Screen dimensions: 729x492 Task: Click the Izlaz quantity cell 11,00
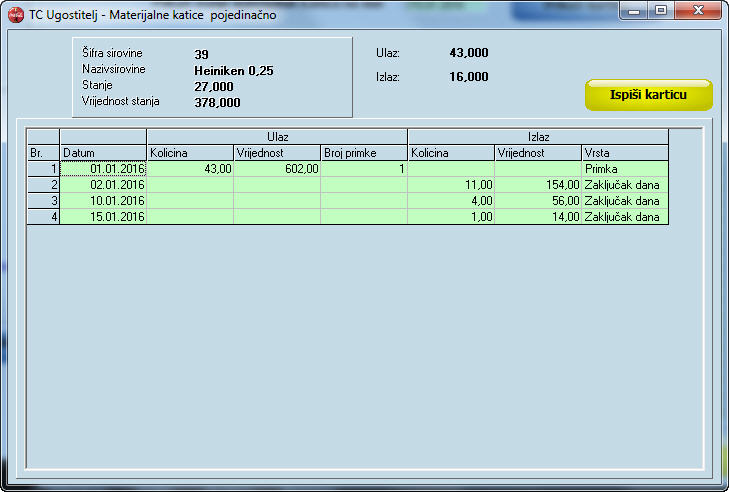451,185
